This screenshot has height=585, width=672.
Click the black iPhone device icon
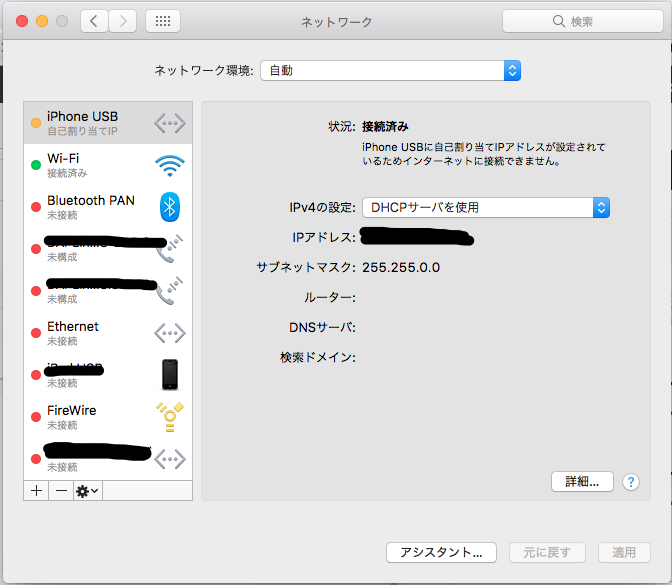click(170, 375)
